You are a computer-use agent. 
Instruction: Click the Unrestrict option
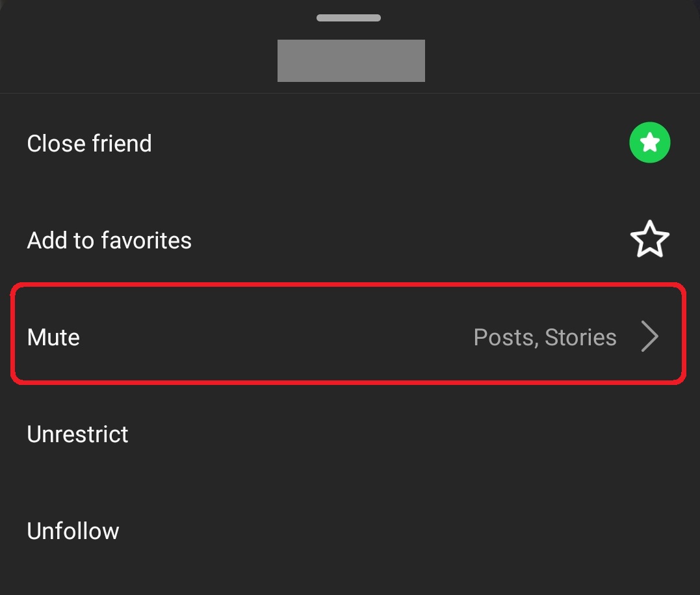coord(78,434)
